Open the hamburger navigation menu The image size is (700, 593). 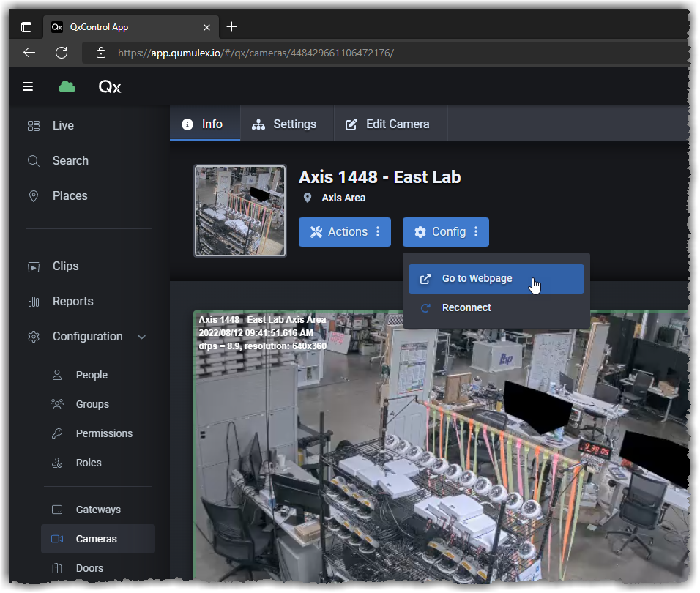[x=28, y=86]
